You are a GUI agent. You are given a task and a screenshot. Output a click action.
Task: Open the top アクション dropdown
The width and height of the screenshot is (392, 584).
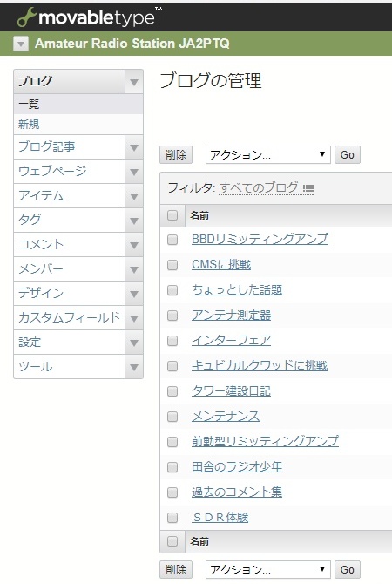pos(268,154)
